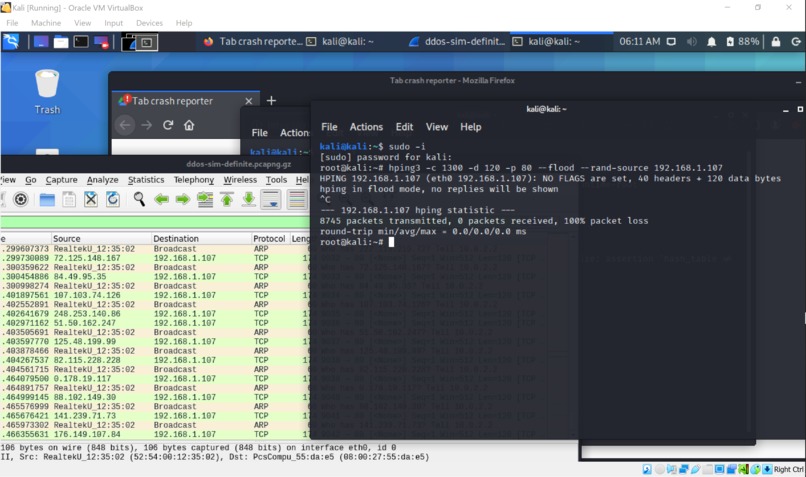Go to Firefox home page icon

tap(189, 125)
